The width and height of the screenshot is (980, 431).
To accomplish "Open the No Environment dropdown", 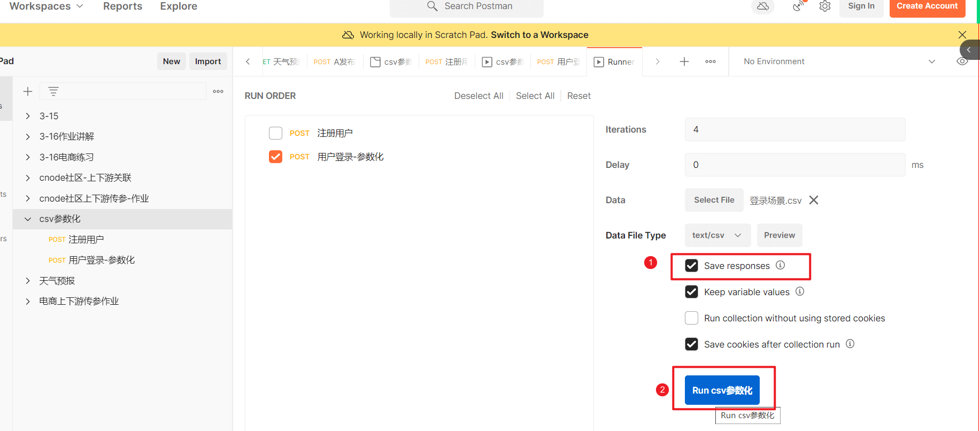I will coord(839,61).
